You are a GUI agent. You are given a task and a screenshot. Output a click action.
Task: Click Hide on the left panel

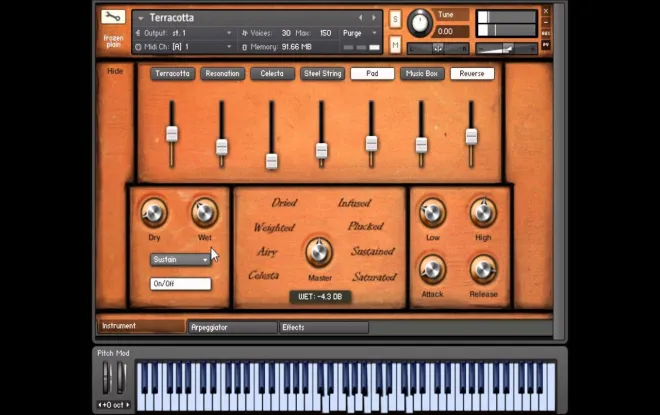click(x=115, y=71)
